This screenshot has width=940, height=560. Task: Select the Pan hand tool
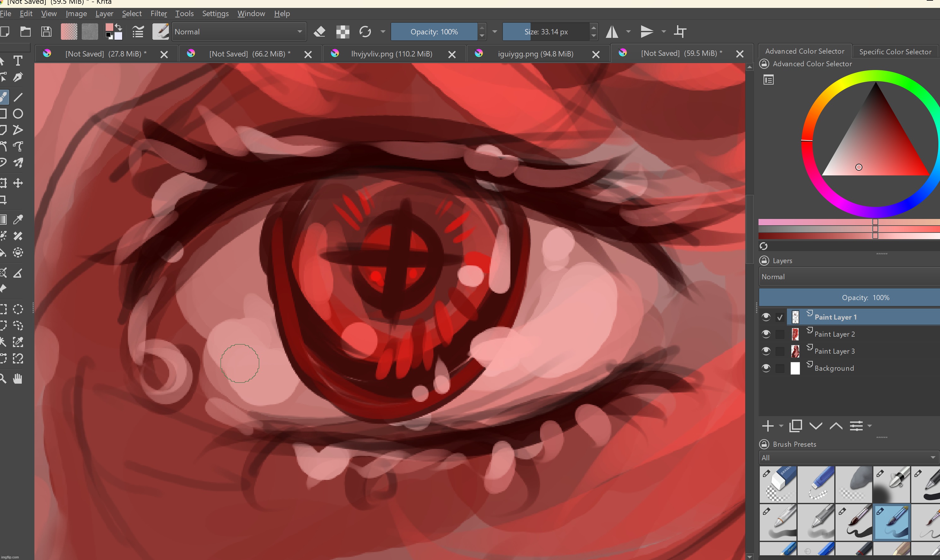click(x=18, y=379)
